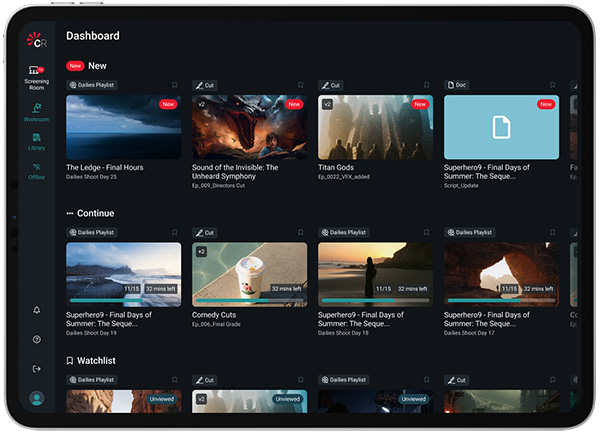Bookmark The Ledge - Final Hours
The image size is (600, 434).
coord(174,85)
